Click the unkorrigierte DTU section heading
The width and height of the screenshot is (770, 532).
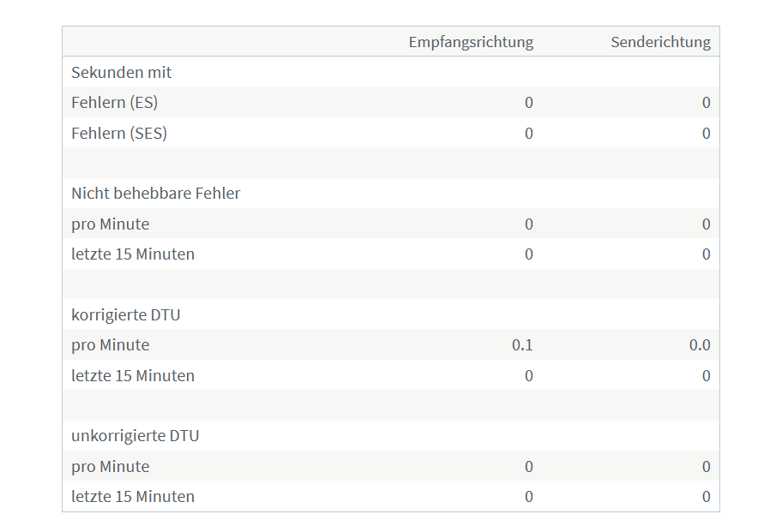click(x=135, y=436)
